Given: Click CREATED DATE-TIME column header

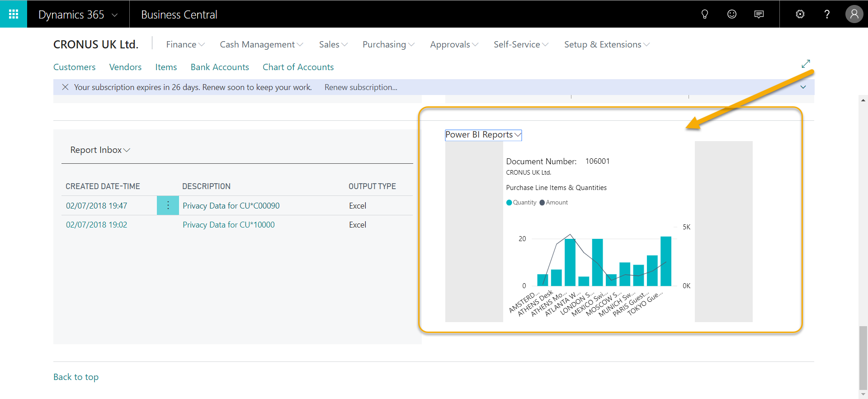Looking at the screenshot, I should (x=103, y=186).
